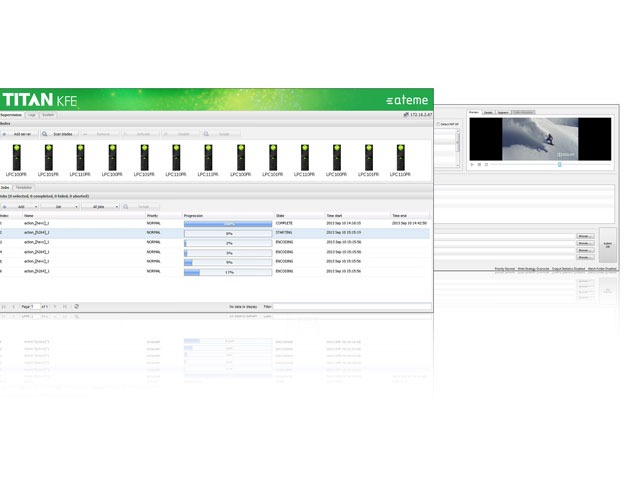Click the Priority Normal link
The height and width of the screenshot is (480, 640).
point(505,269)
